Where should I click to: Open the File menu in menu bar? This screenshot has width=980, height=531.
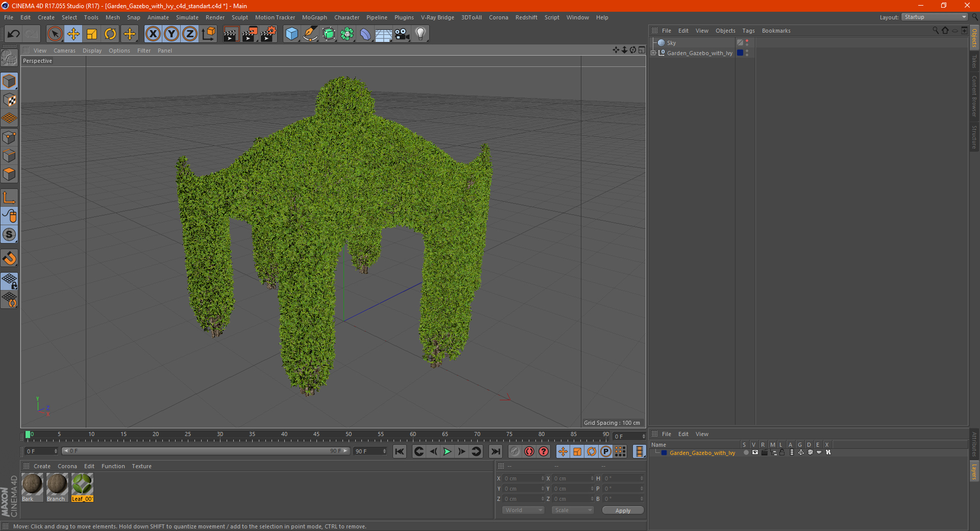pyautogui.click(x=9, y=17)
